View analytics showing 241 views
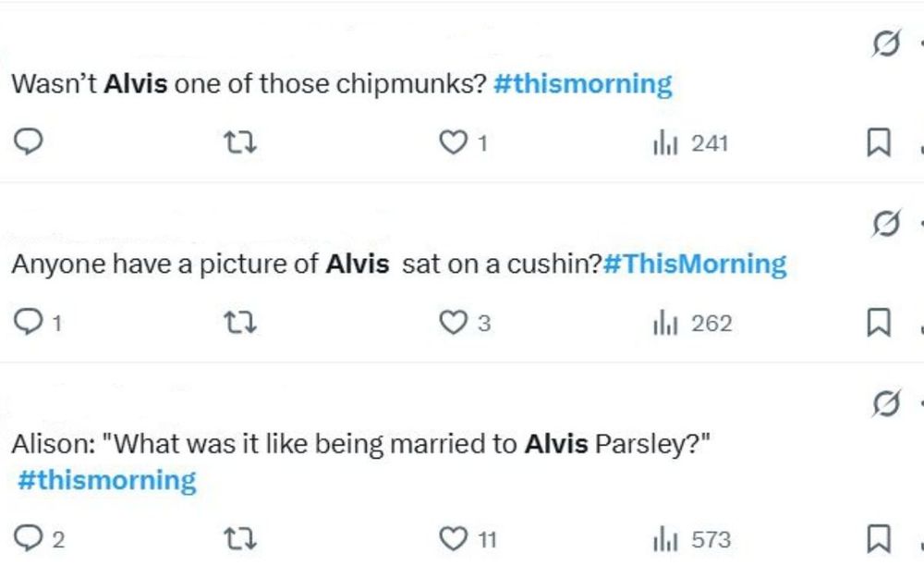The width and height of the screenshot is (924, 578). click(x=690, y=142)
